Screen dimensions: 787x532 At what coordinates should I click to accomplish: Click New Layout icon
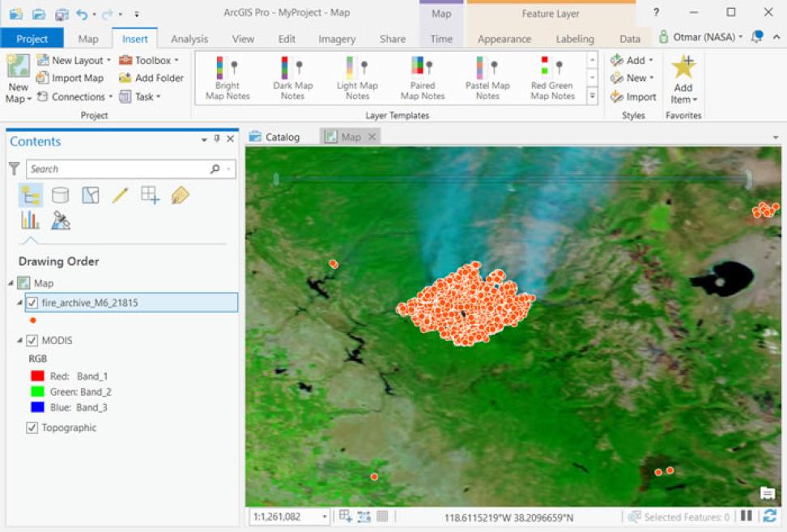tap(43, 60)
